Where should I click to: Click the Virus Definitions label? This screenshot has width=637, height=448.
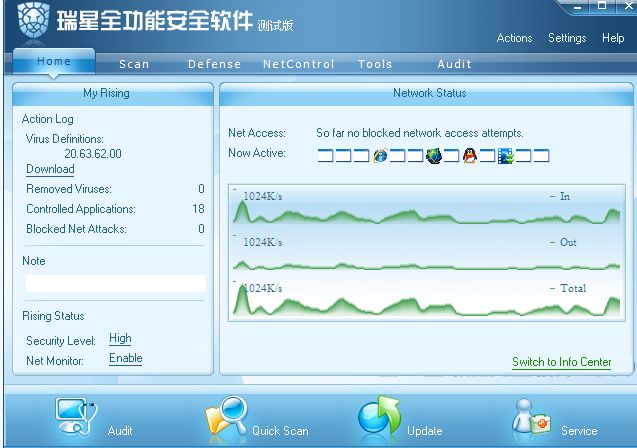(65, 139)
